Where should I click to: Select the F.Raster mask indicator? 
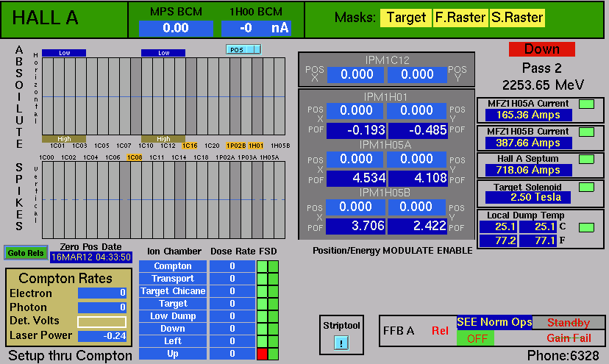pos(460,18)
